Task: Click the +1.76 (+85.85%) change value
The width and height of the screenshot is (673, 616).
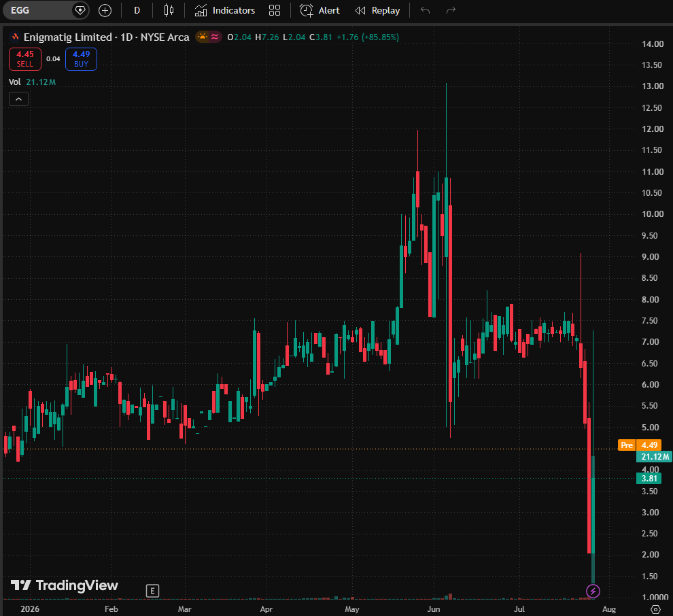Action: coord(368,37)
